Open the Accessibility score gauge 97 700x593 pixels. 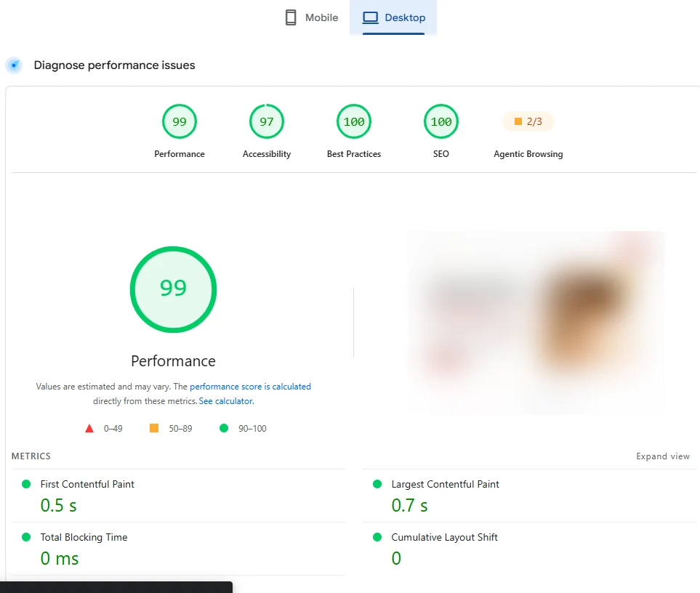pyautogui.click(x=267, y=121)
